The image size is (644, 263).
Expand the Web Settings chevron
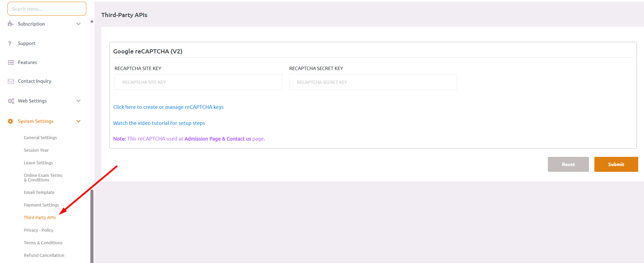pos(79,101)
